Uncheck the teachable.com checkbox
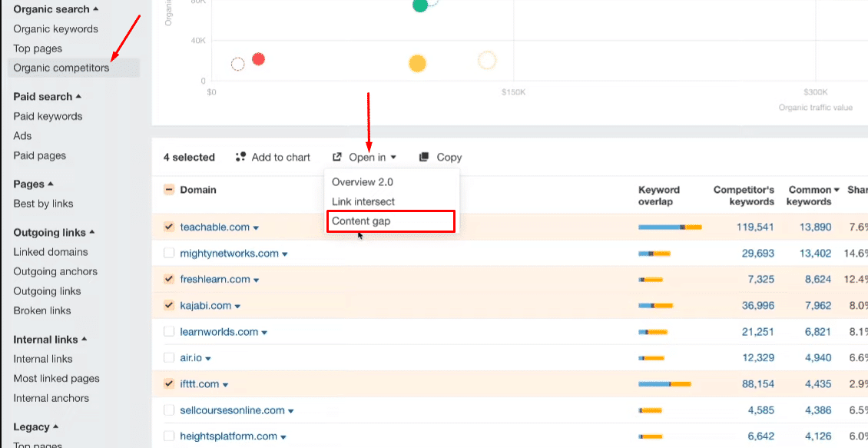Screen dimensions: 868x448 pos(169,227)
